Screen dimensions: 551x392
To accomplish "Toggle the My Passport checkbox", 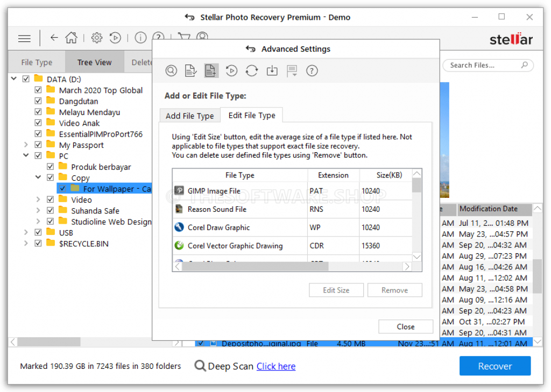I will click(x=38, y=144).
